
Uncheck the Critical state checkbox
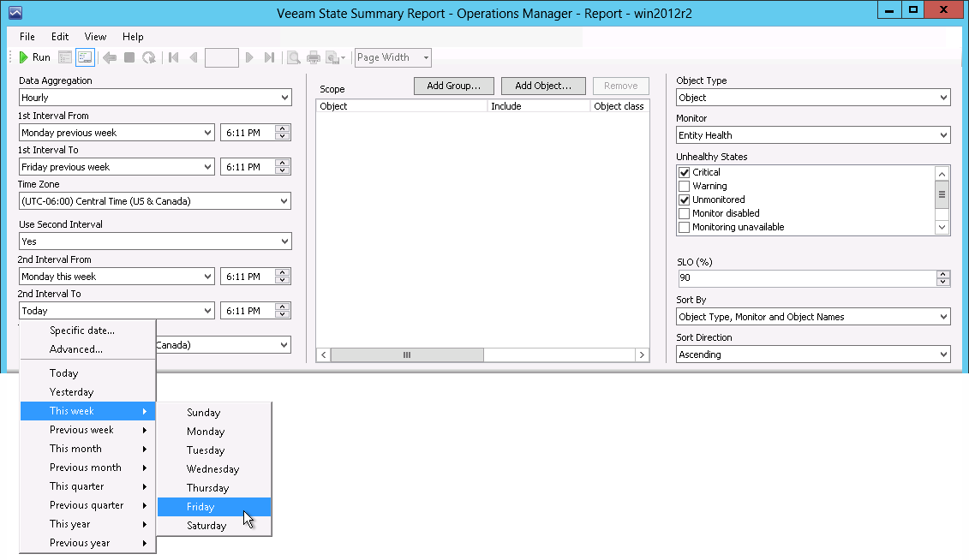tap(684, 172)
